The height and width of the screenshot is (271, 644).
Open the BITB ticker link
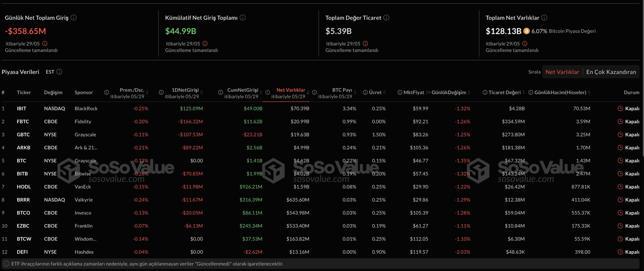click(x=22, y=174)
